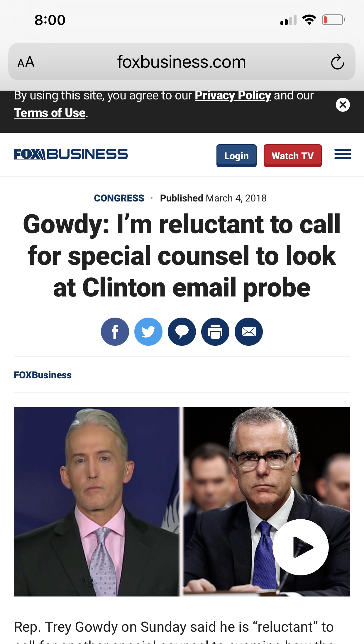Share article on Facebook
364x644 pixels.
[x=115, y=332]
